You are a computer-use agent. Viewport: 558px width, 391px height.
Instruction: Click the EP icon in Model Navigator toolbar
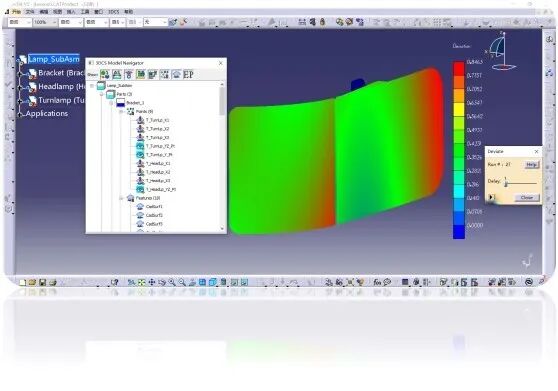coord(188,74)
